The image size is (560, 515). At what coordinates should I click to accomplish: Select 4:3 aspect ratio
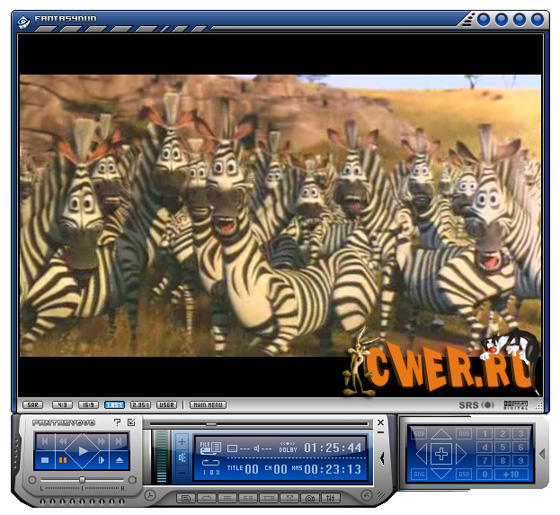tap(62, 405)
